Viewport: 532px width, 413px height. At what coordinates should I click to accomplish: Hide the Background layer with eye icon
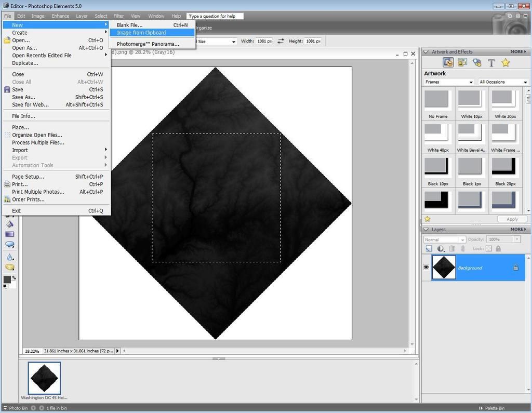tap(426, 268)
